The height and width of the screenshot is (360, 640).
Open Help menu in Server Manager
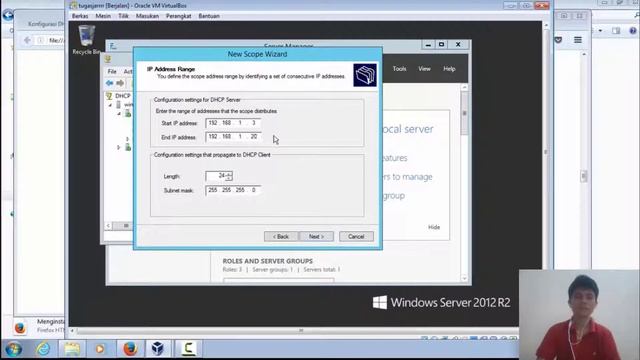click(449, 69)
